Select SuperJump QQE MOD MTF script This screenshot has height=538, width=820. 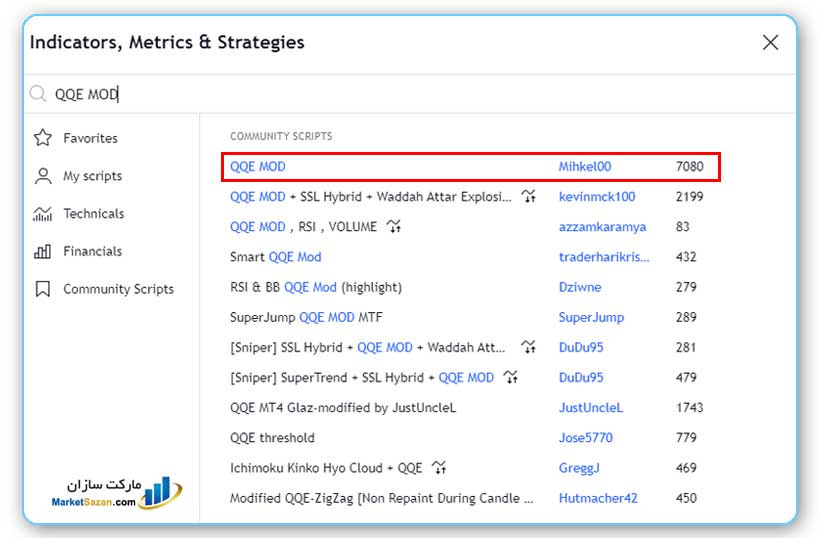click(x=306, y=317)
